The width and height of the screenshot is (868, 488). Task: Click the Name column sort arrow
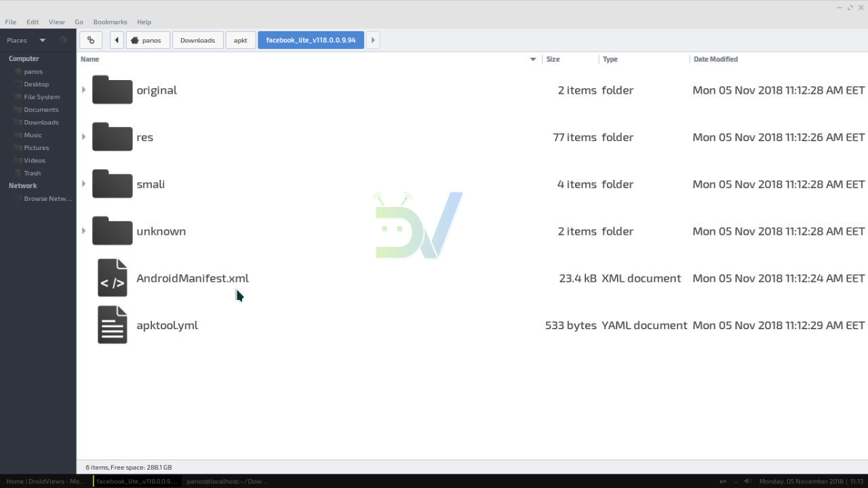[533, 60]
